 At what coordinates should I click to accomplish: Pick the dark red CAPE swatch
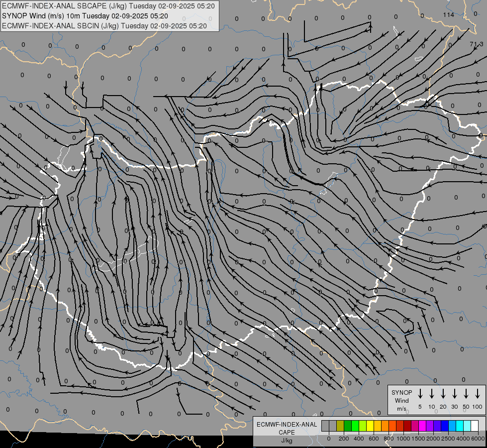click(x=407, y=426)
